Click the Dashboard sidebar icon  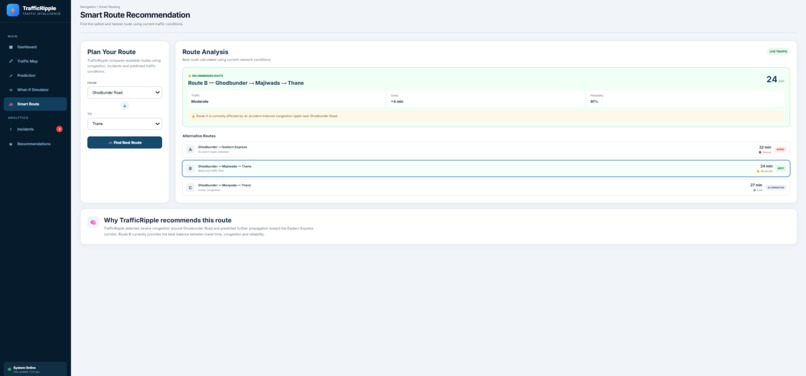(x=11, y=47)
